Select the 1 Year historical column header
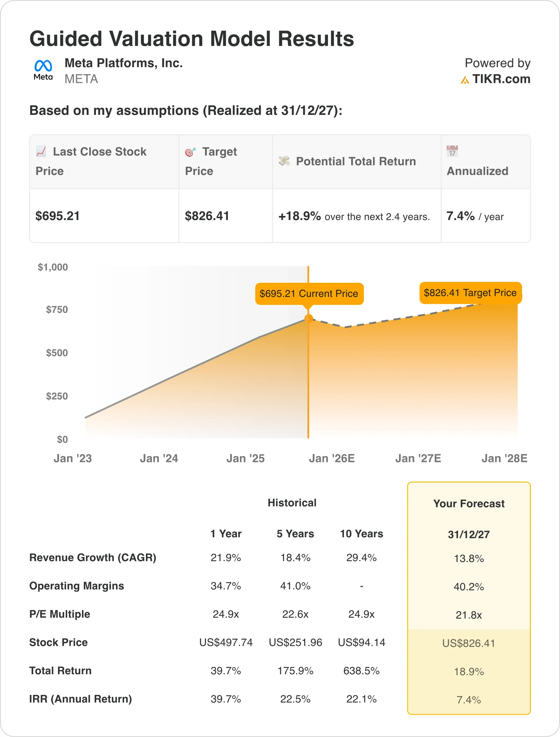 pos(226,533)
